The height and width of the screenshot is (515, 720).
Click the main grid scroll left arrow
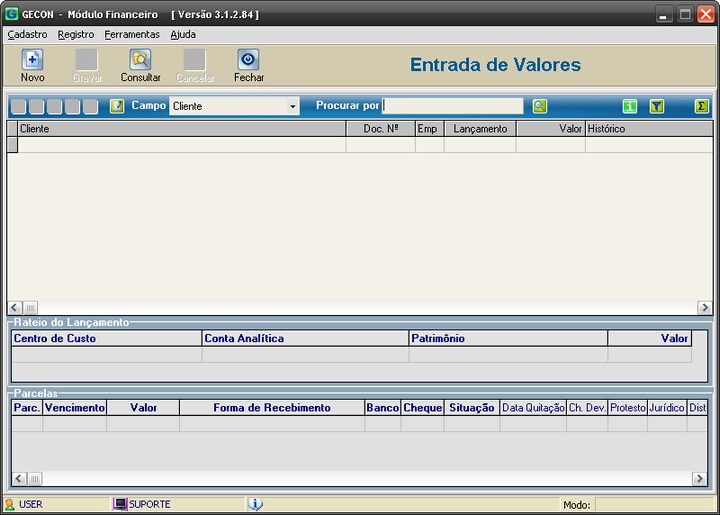coord(15,308)
